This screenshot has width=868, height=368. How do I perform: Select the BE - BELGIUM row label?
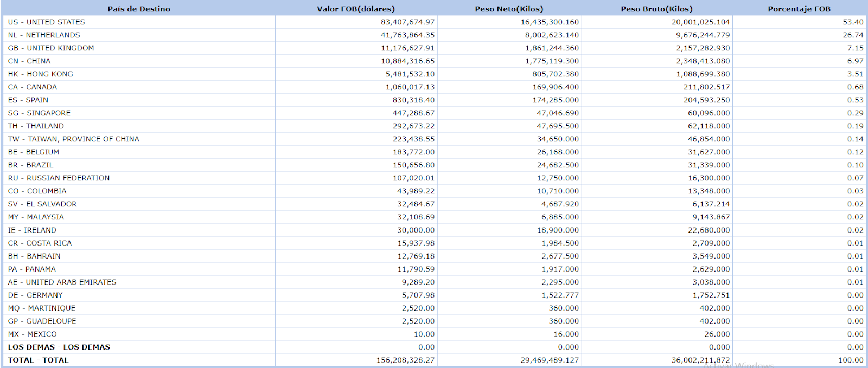[x=34, y=152]
